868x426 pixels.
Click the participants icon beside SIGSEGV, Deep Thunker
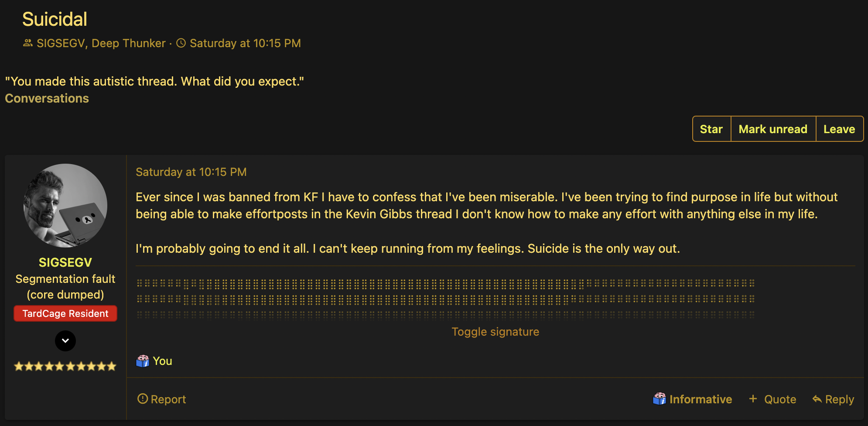[x=28, y=43]
